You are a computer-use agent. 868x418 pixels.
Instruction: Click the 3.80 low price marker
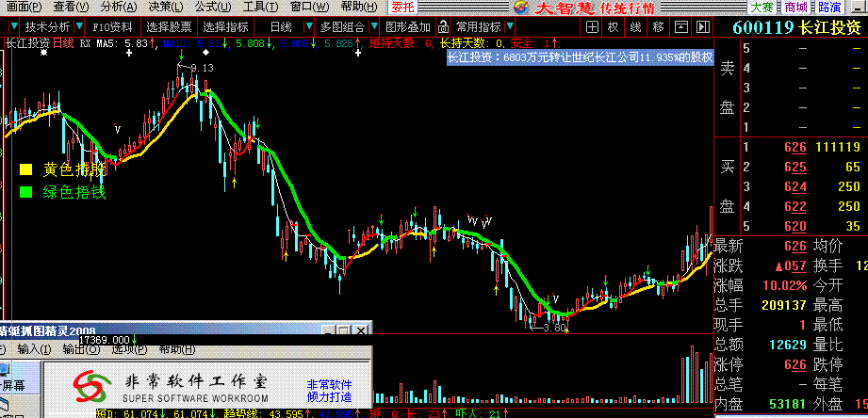(x=554, y=328)
